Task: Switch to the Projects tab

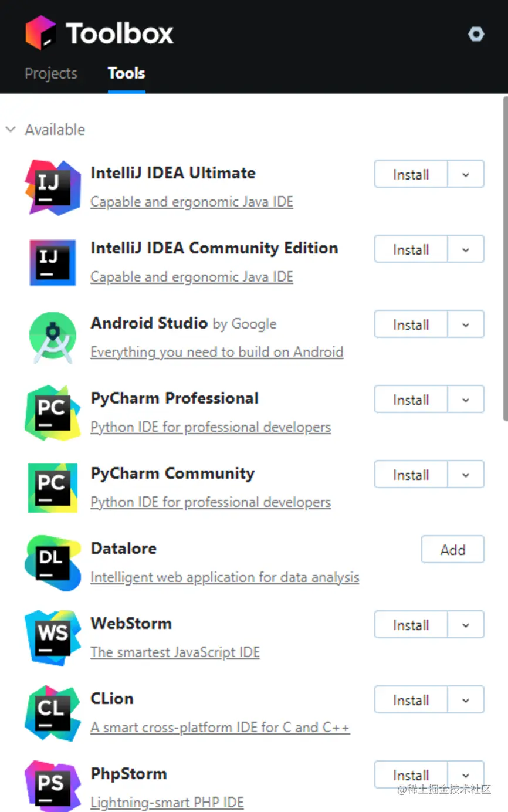Action: (51, 73)
